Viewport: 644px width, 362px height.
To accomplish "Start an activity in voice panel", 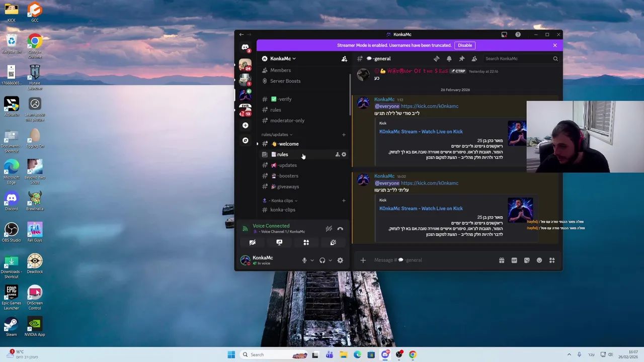I will click(x=306, y=242).
